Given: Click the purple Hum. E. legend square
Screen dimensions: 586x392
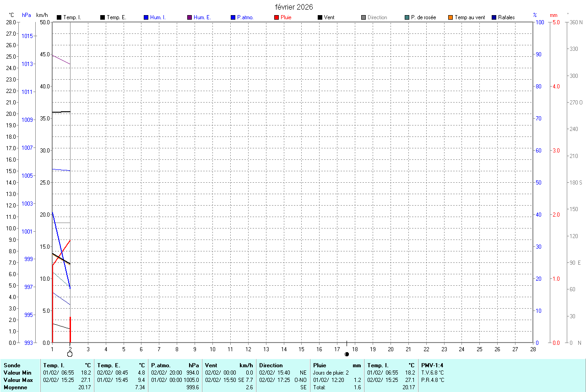Looking at the screenshot, I should [190, 17].
